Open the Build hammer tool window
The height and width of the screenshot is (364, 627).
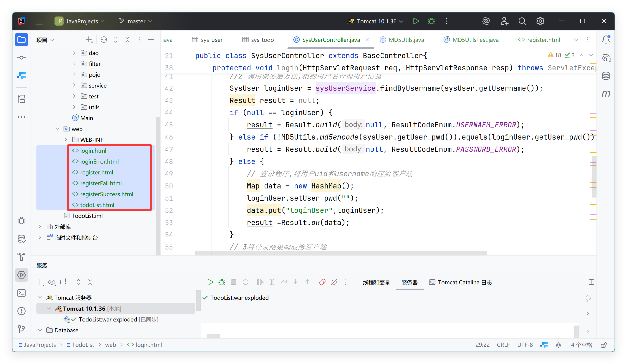[x=21, y=257]
